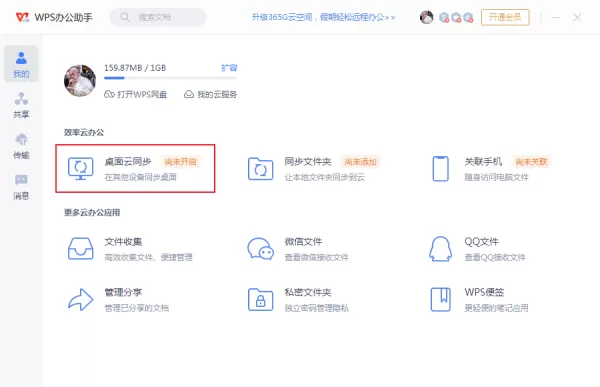Click the 同步文件夹 title text
The image size is (600, 387).
pyautogui.click(x=308, y=162)
